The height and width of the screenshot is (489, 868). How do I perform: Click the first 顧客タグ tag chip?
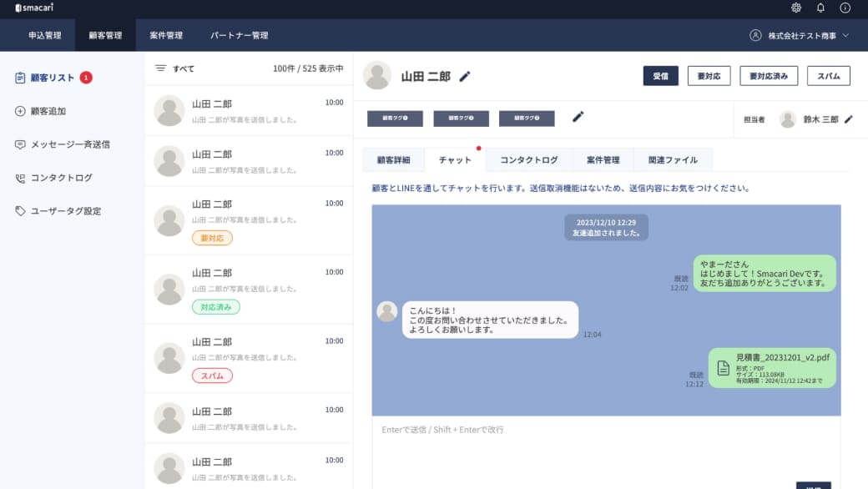(x=396, y=118)
